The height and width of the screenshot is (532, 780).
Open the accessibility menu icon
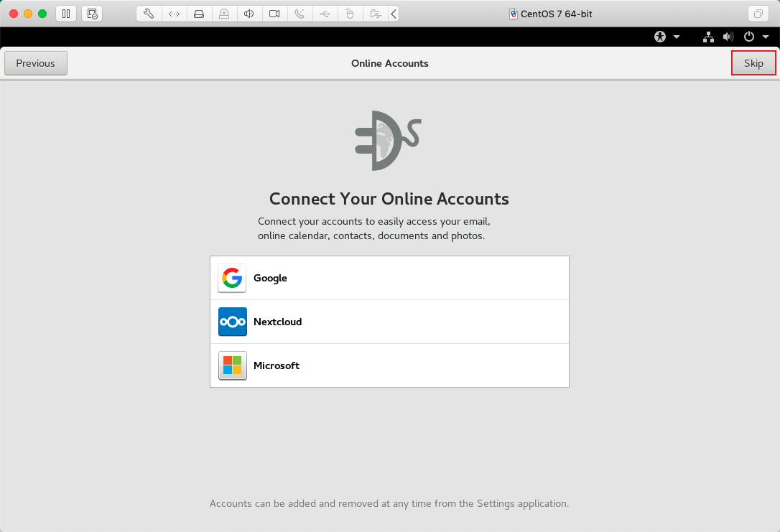660,37
